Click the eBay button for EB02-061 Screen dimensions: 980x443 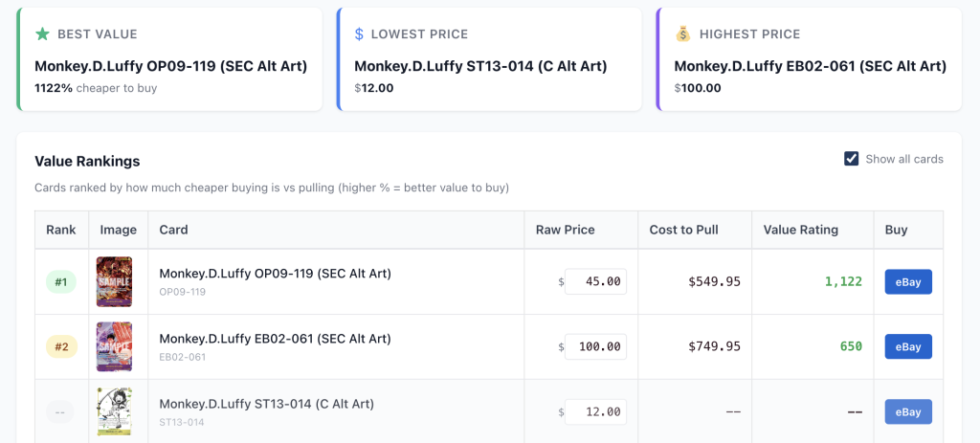pos(907,346)
